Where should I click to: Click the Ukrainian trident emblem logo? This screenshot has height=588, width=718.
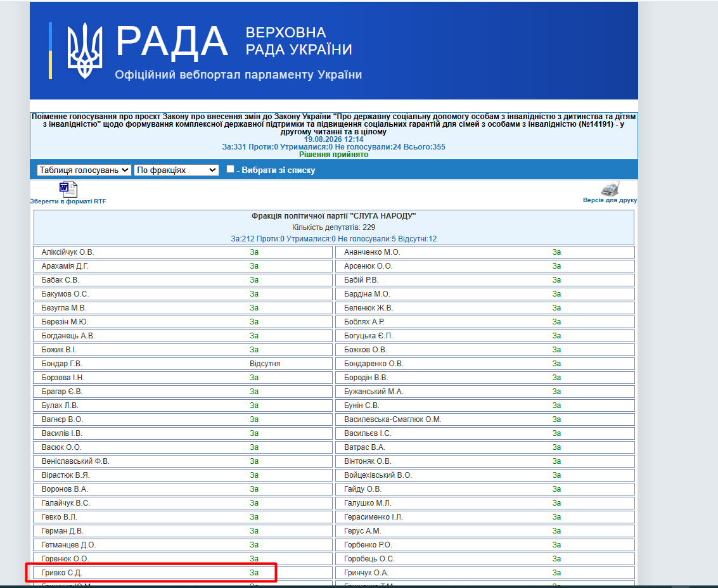[85, 51]
